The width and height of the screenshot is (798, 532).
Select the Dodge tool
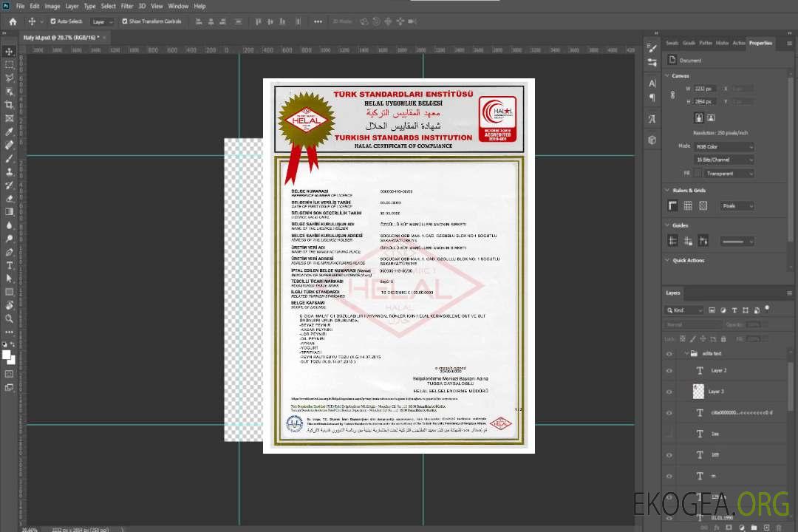pyautogui.click(x=9, y=238)
